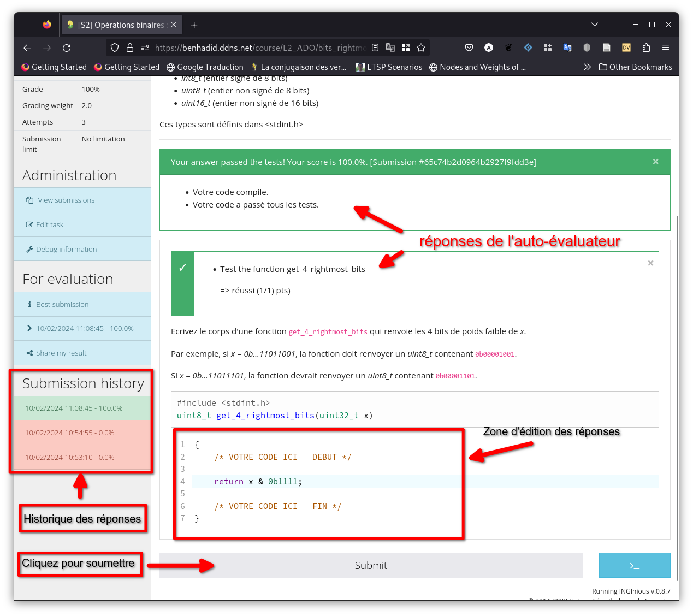
Task: Open the first Getting Started bookmark
Action: pyautogui.click(x=54, y=67)
